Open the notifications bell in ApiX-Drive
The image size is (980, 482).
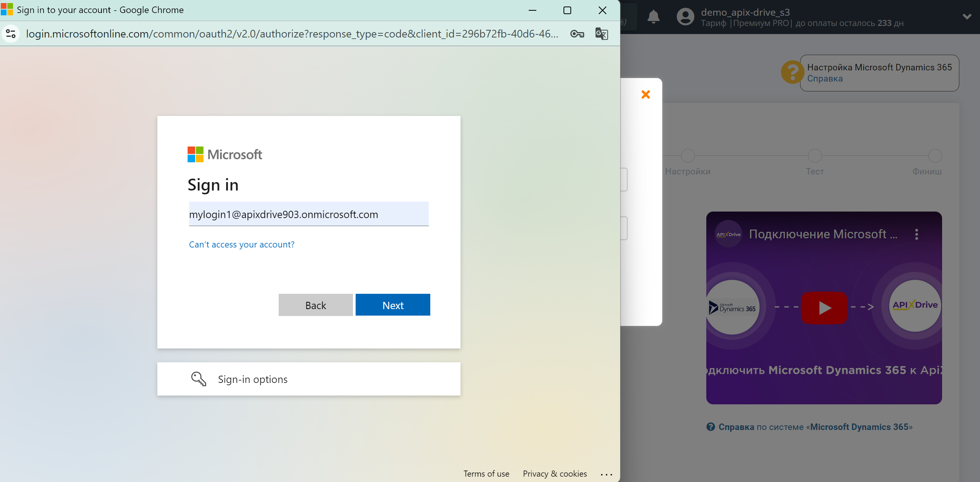(x=653, y=17)
